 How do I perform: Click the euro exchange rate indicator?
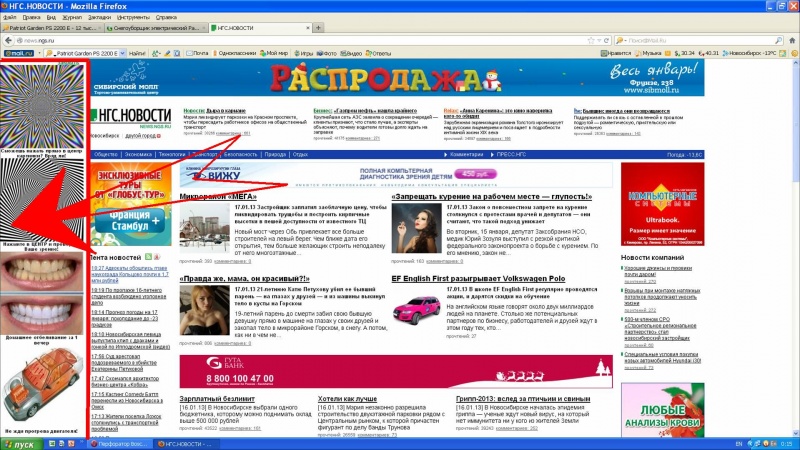[709, 53]
